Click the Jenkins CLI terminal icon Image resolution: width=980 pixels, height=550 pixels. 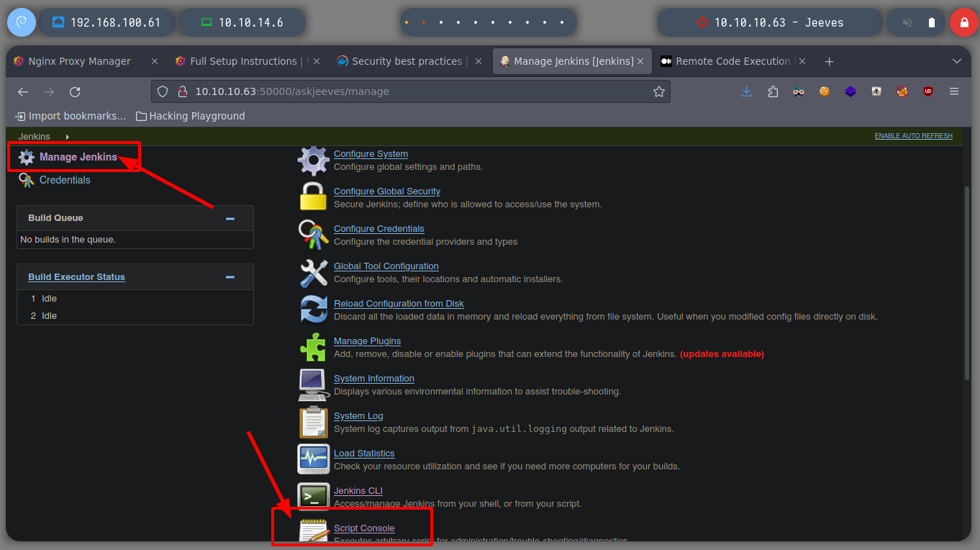[314, 497]
